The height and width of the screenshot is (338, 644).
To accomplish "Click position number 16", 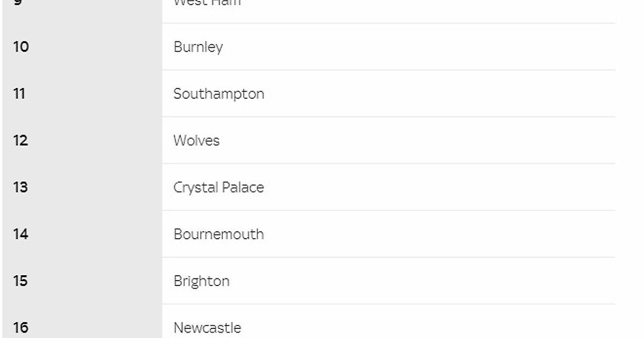I will 20,328.
